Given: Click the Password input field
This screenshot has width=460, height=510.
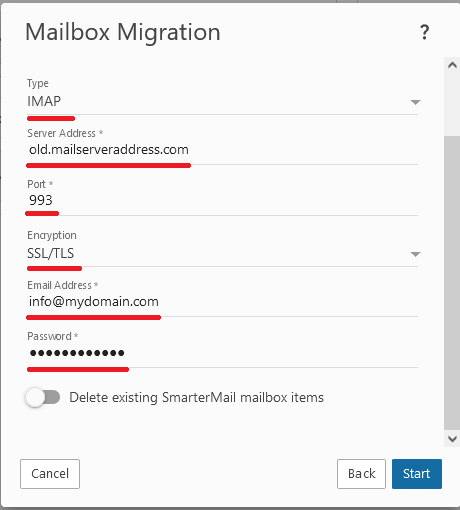Looking at the screenshot, I should [222, 353].
